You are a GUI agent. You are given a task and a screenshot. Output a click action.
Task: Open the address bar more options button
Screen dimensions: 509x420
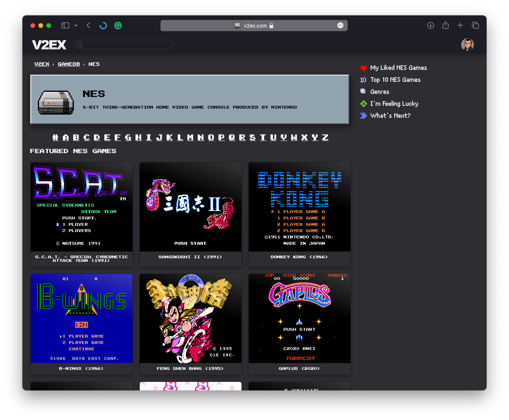340,25
